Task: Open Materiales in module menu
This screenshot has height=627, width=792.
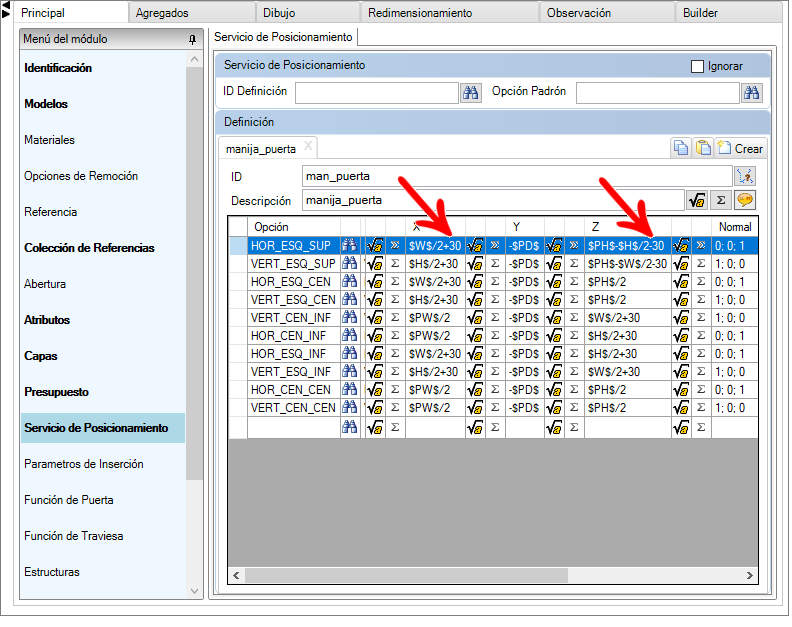Action: click(x=50, y=139)
